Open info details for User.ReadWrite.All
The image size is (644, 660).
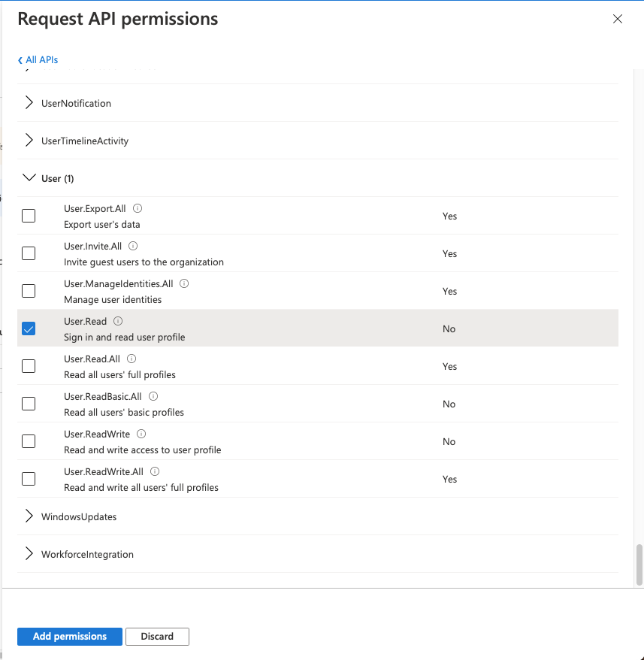[x=154, y=471]
